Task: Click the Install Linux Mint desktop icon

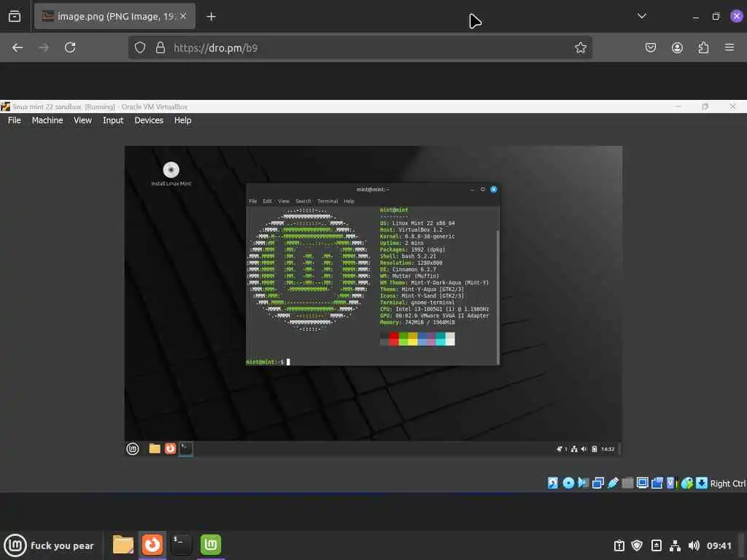Action: [171, 174]
